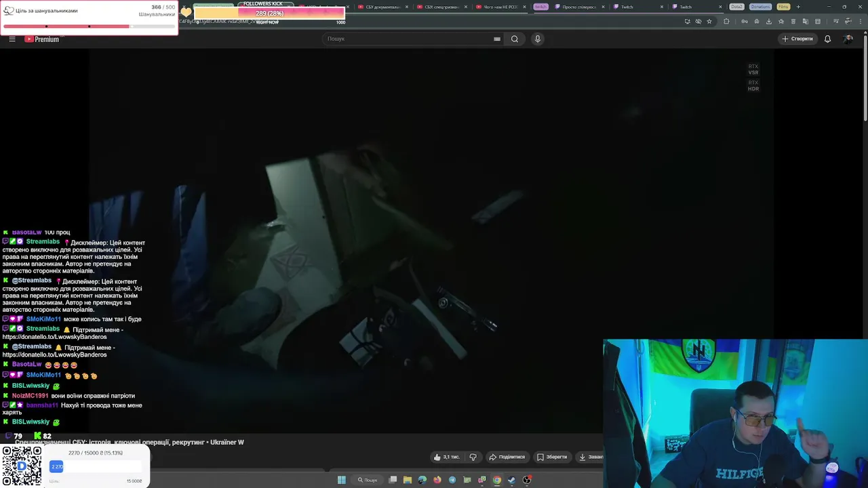The height and width of the screenshot is (488, 868).
Task: Click the crossed-eye icon in the address bar
Action: [x=698, y=21]
